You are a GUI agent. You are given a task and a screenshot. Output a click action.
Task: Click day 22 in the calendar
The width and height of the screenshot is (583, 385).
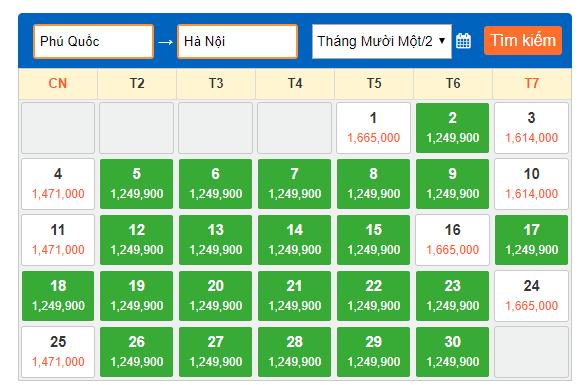373,296
